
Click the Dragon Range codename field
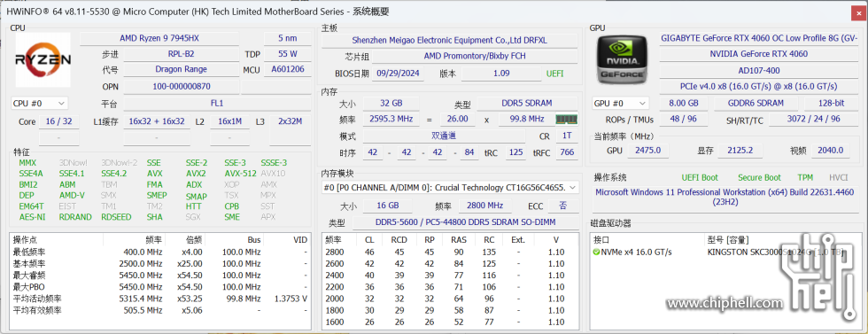tap(181, 70)
